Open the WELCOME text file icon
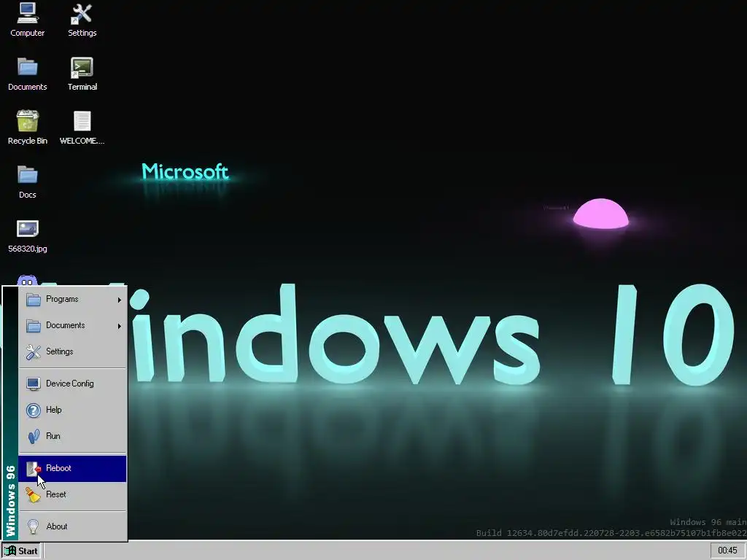747x560 pixels. coord(82,128)
